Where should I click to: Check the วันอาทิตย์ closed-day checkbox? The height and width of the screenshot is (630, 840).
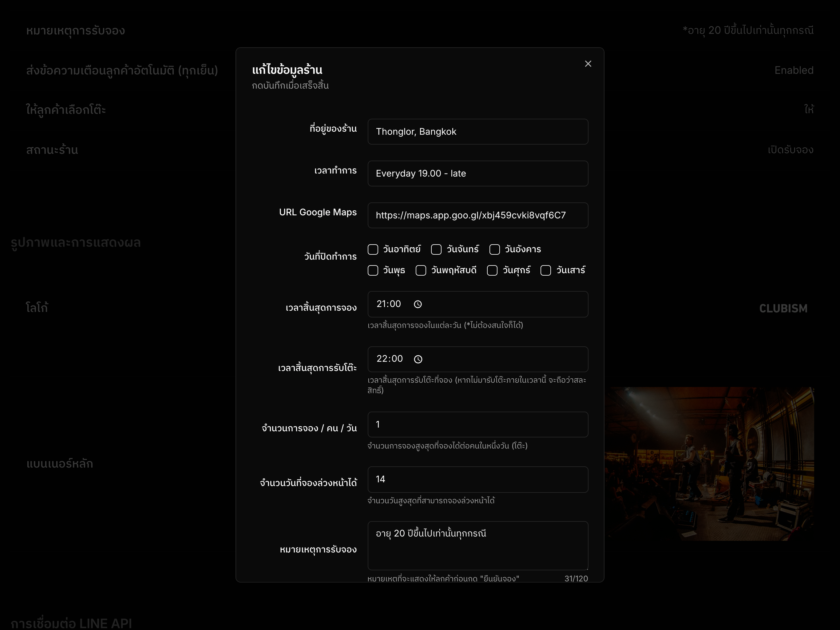[x=373, y=249]
